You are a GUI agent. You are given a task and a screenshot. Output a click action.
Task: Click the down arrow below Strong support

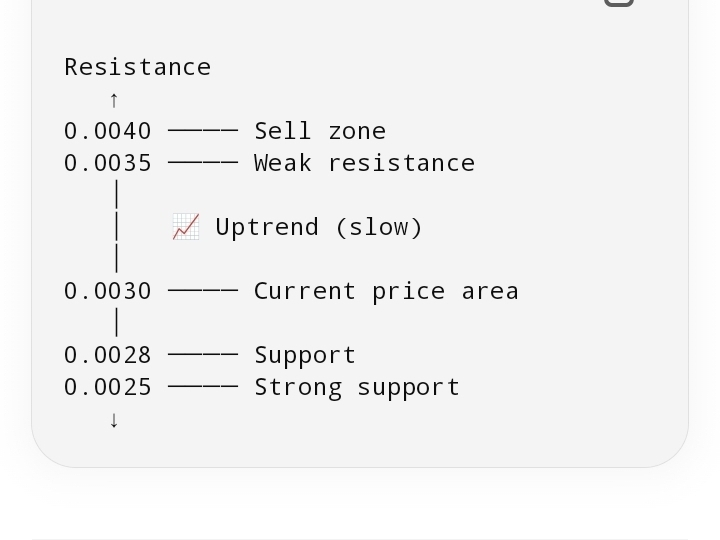click(x=114, y=420)
